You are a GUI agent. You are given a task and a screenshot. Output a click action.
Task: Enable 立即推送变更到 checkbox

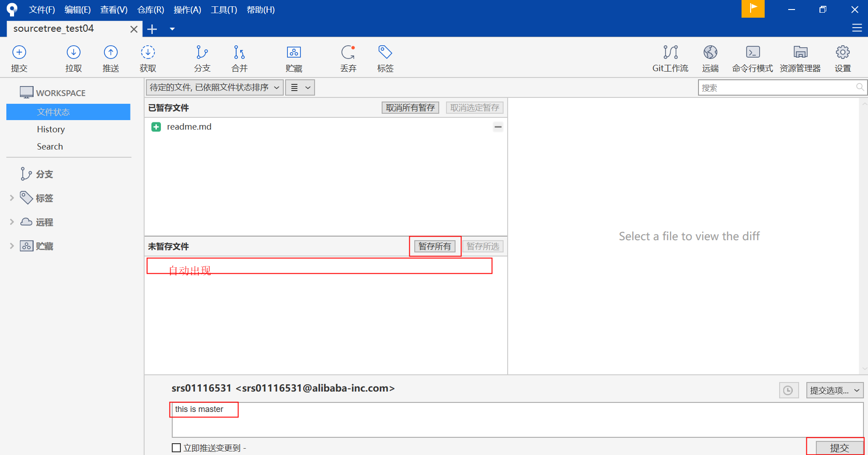tap(176, 447)
